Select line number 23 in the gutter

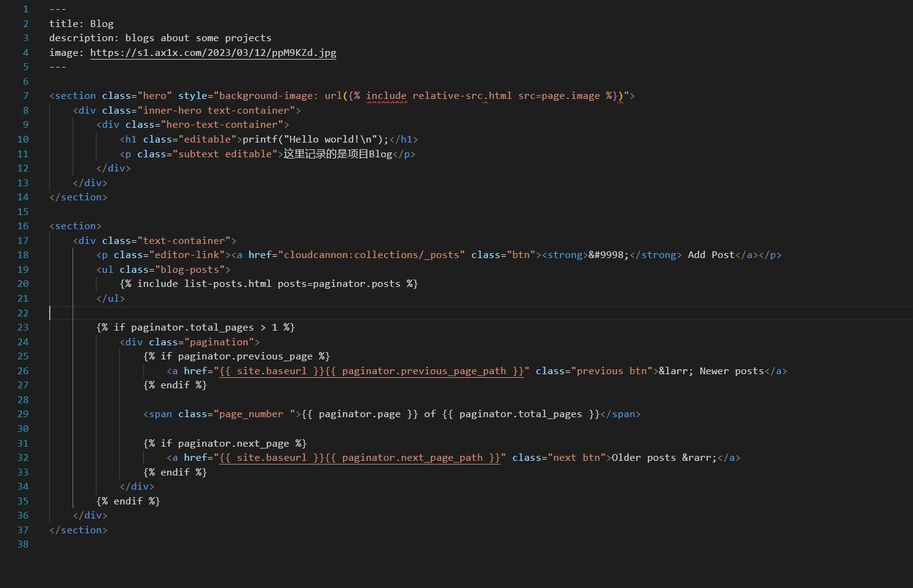(23, 327)
